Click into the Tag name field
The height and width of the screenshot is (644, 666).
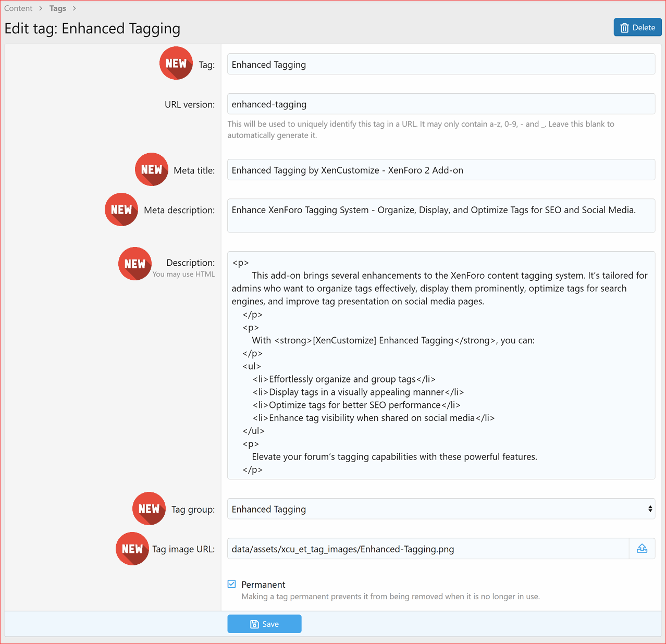pos(441,65)
